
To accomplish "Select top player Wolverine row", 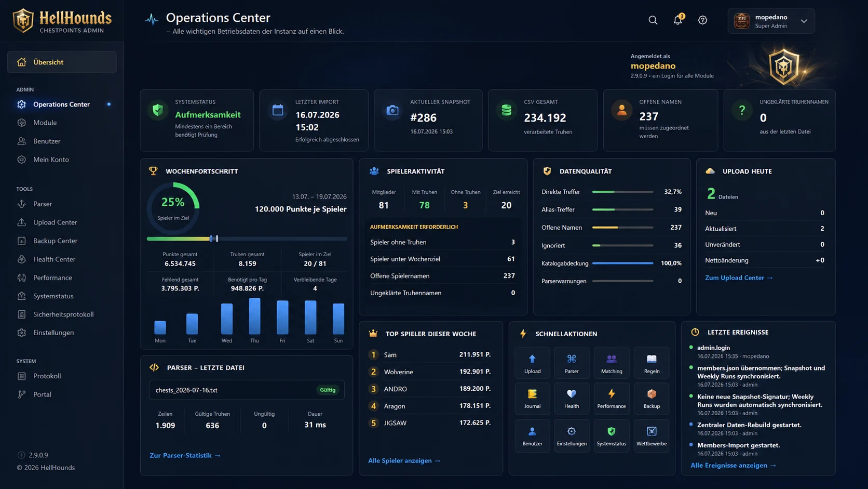I will tap(430, 372).
